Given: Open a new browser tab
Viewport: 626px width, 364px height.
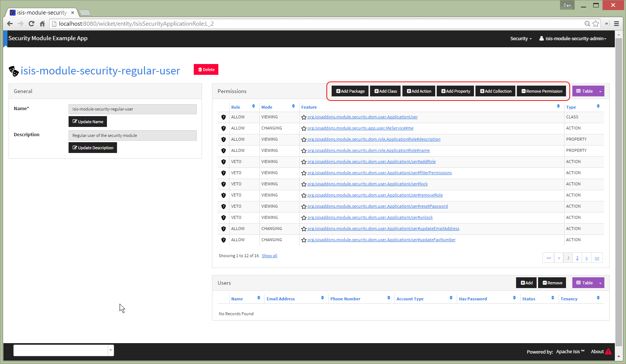Looking at the screenshot, I should pyautogui.click(x=85, y=13).
